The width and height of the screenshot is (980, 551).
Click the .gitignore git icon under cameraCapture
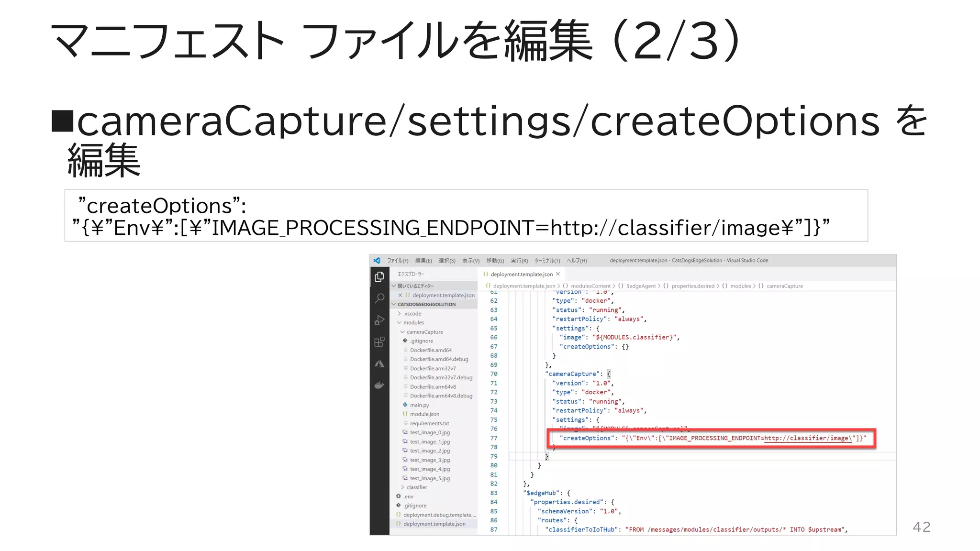tap(405, 341)
